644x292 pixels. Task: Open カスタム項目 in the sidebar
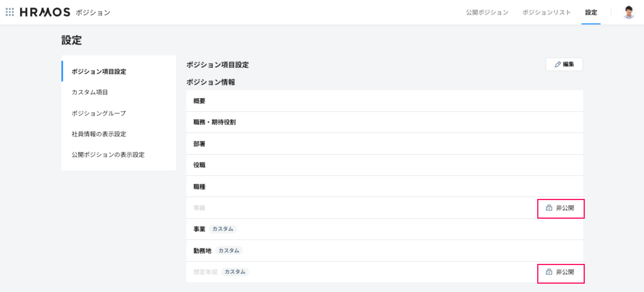89,92
